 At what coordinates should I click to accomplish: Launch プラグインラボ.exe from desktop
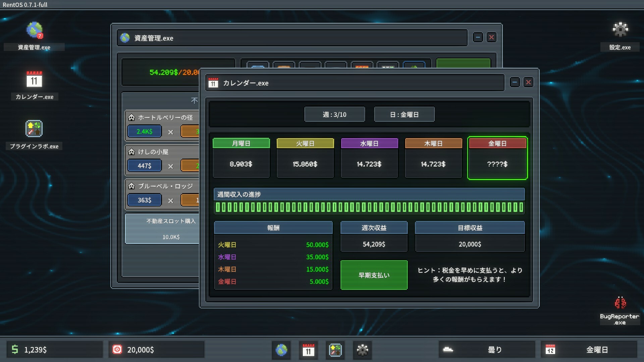point(34,129)
